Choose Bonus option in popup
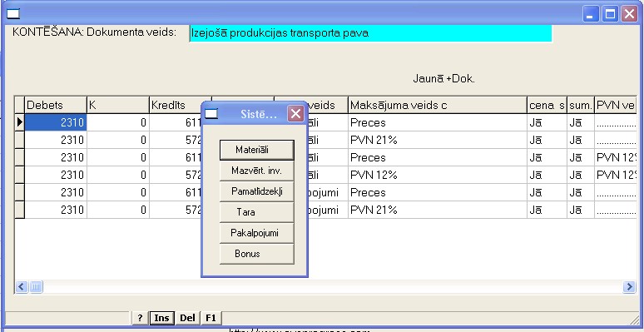This screenshot has width=644, height=332. pyautogui.click(x=257, y=254)
